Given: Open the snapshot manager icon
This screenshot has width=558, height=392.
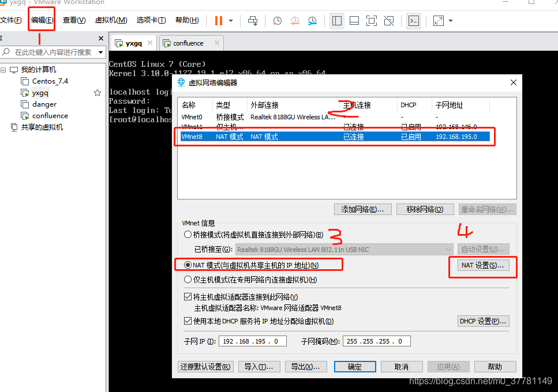Looking at the screenshot, I should click(x=312, y=21).
